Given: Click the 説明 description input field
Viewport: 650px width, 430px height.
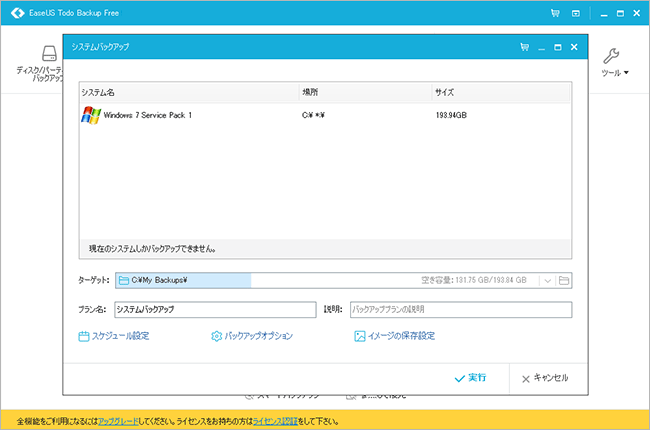Looking at the screenshot, I should pyautogui.click(x=461, y=309).
